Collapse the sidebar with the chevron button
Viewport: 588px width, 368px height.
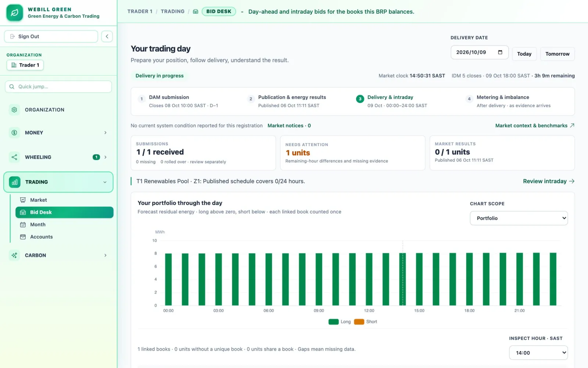(x=107, y=36)
